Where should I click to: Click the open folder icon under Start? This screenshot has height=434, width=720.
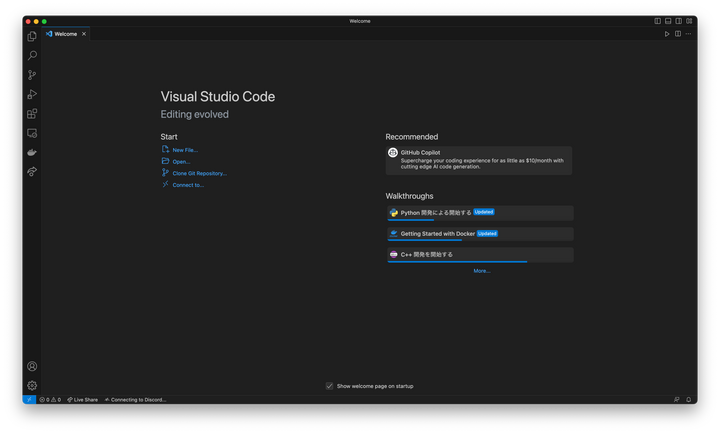point(165,161)
